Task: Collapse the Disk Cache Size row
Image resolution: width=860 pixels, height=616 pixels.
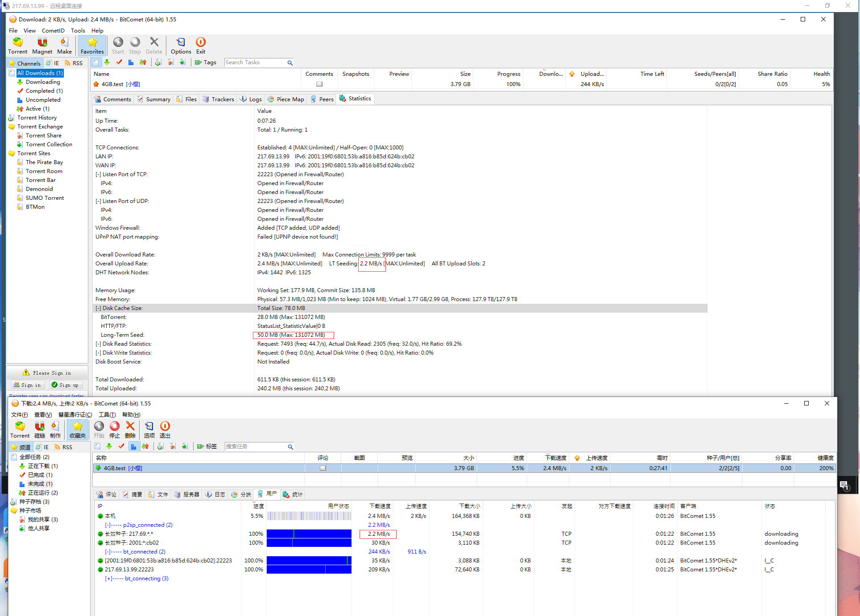Action: point(98,308)
